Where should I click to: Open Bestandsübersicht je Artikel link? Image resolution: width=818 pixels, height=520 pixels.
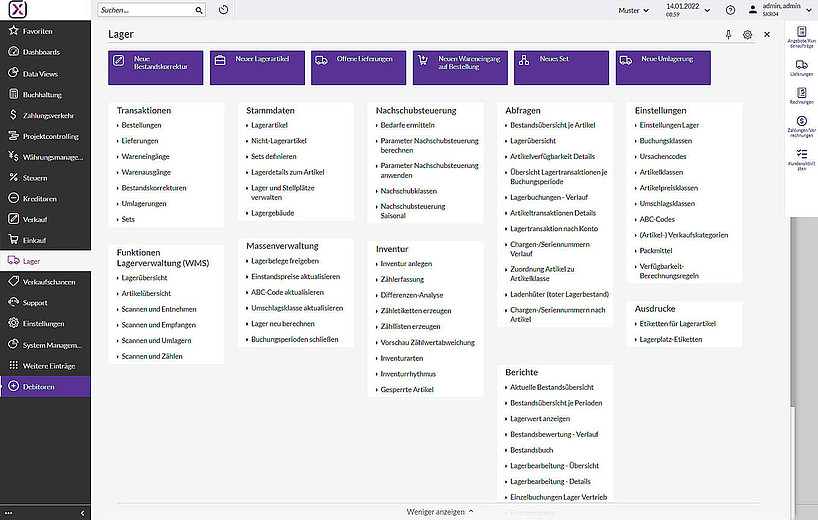pos(552,125)
